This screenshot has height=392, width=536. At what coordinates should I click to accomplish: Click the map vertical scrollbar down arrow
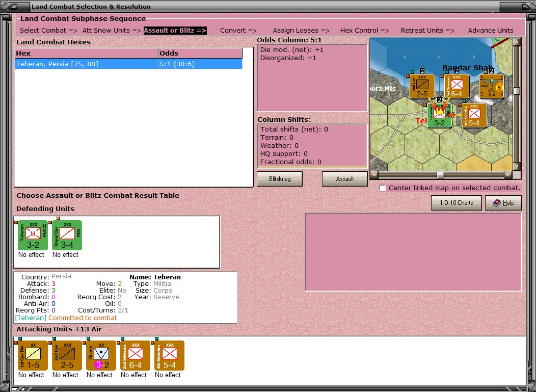tap(517, 167)
